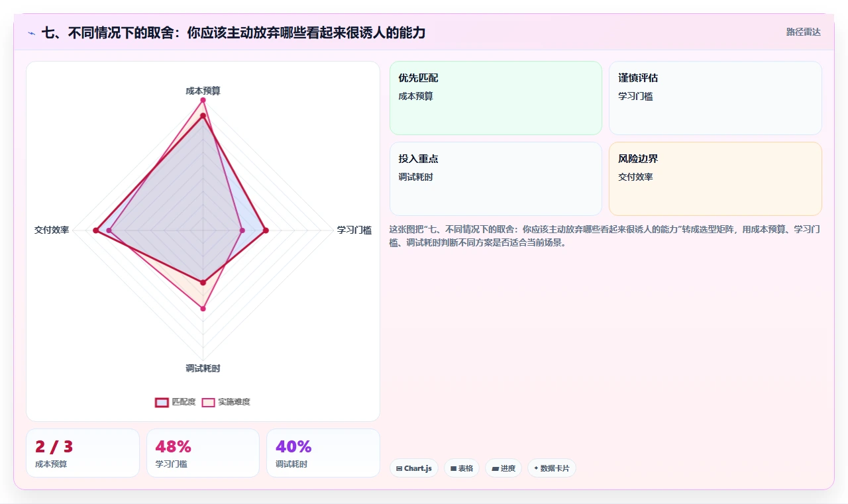This screenshot has width=848, height=504.
Task: Click the blue icon before the title
Action: pos(32,32)
